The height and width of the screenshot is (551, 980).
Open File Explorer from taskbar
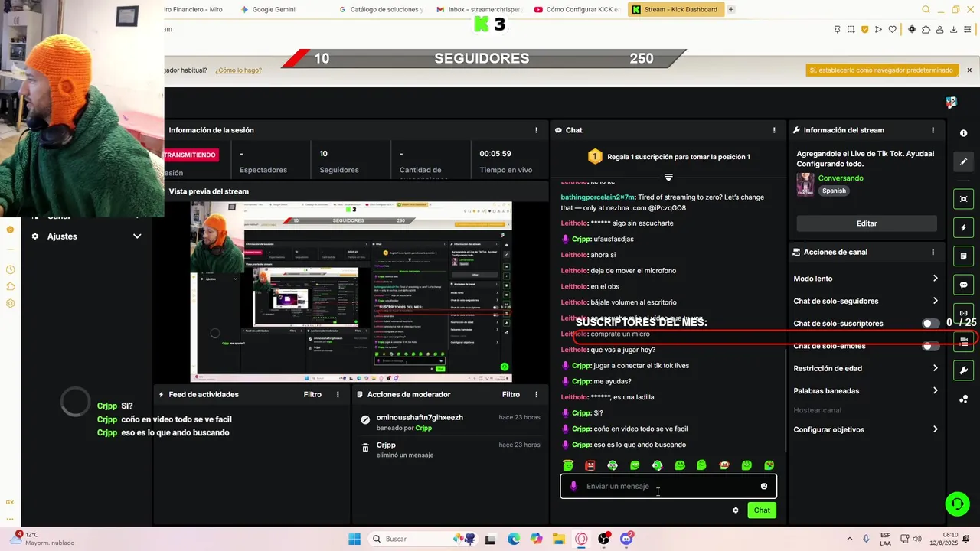559,539
